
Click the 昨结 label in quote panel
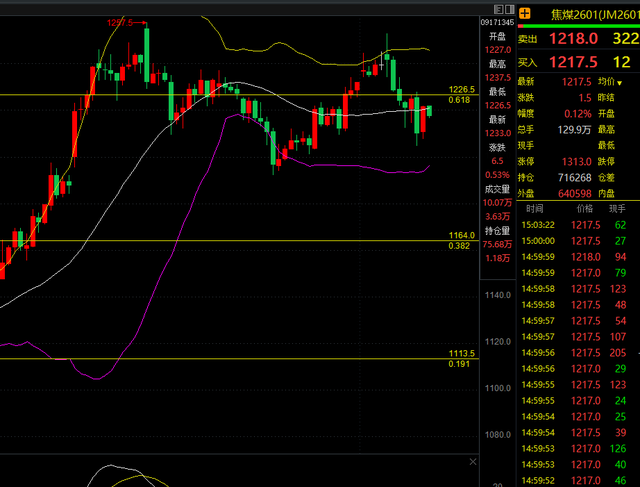pyautogui.click(x=606, y=98)
